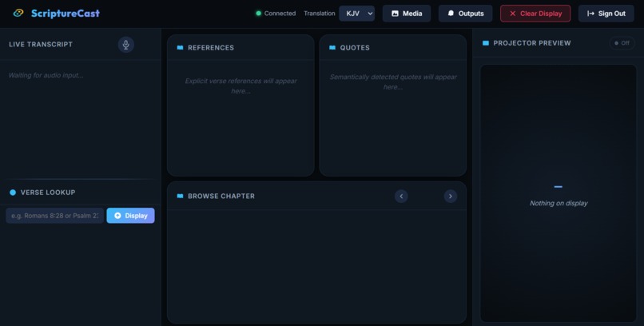Click the Verse Lookup blue dot icon

click(13, 193)
